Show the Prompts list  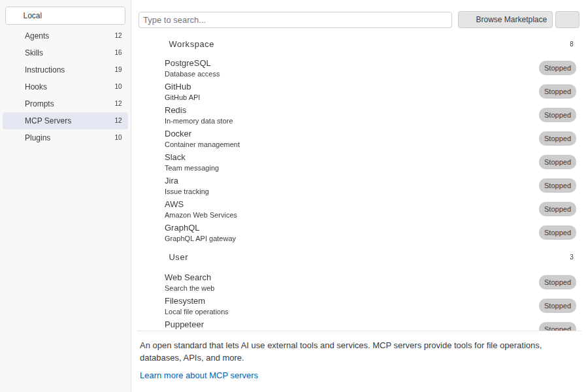tap(65, 103)
